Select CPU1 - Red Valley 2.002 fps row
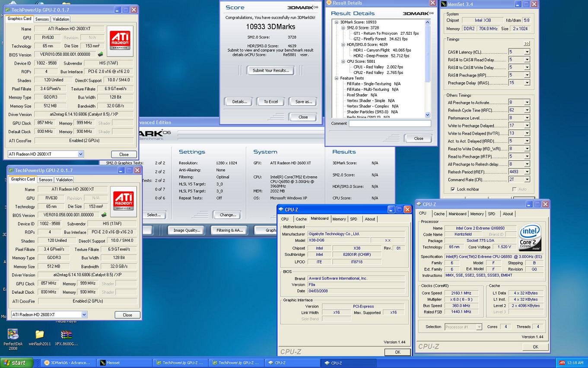 pyautogui.click(x=378, y=67)
